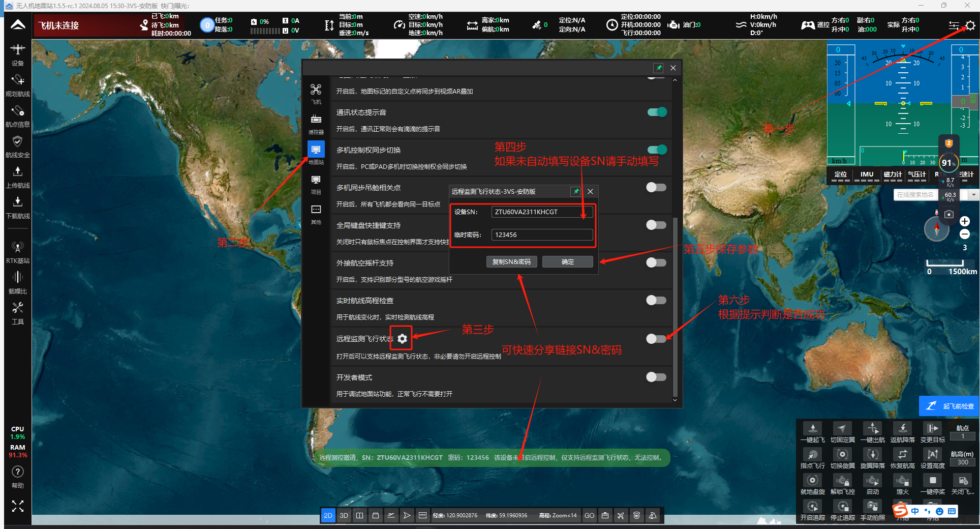Click the map screenshot camera icon

pos(948,214)
